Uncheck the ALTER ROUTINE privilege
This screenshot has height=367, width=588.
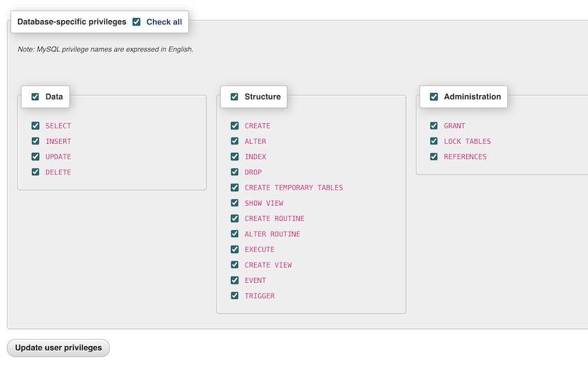[235, 234]
